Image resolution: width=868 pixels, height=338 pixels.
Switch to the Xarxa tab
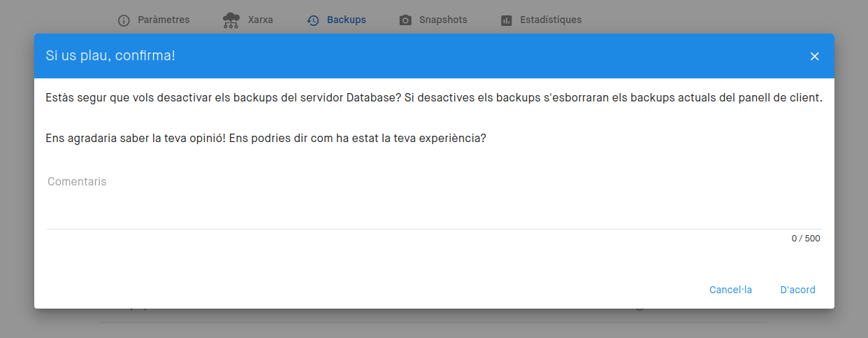point(248,20)
